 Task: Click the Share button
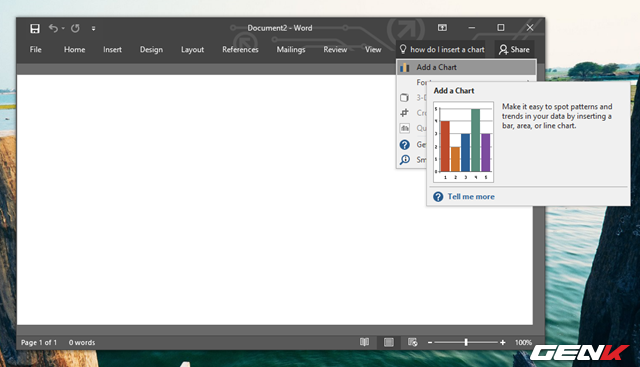tap(514, 49)
